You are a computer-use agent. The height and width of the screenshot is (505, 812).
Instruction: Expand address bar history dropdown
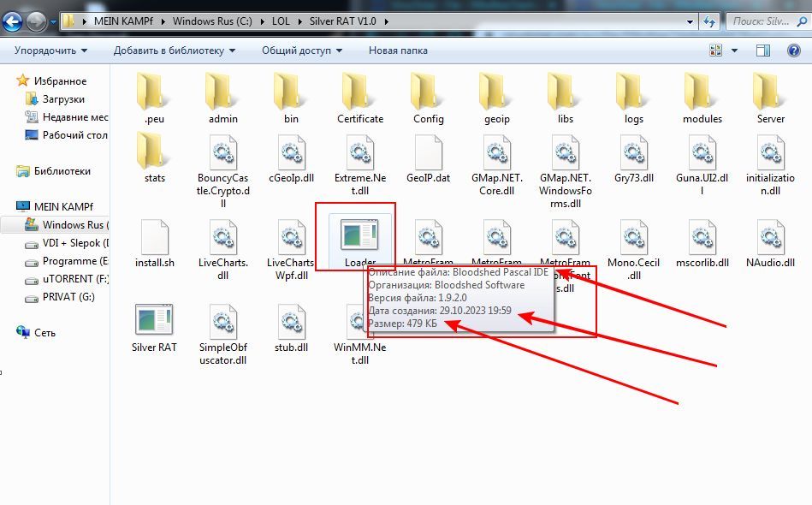point(690,21)
